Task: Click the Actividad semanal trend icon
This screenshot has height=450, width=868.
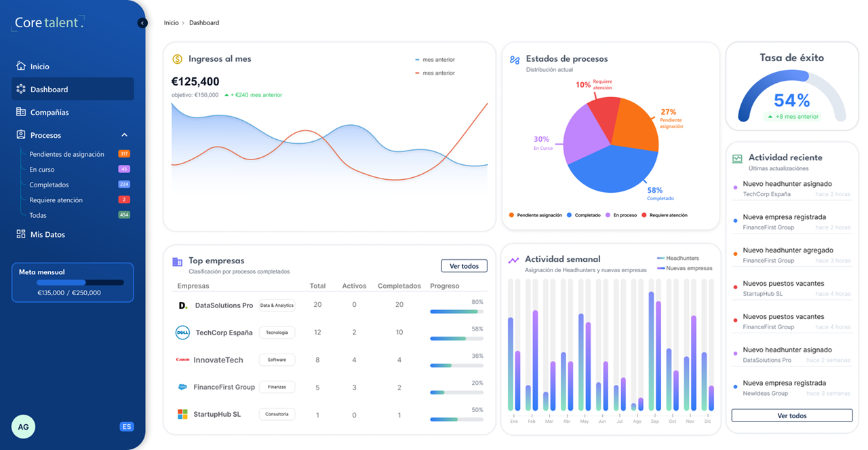Action: click(514, 260)
